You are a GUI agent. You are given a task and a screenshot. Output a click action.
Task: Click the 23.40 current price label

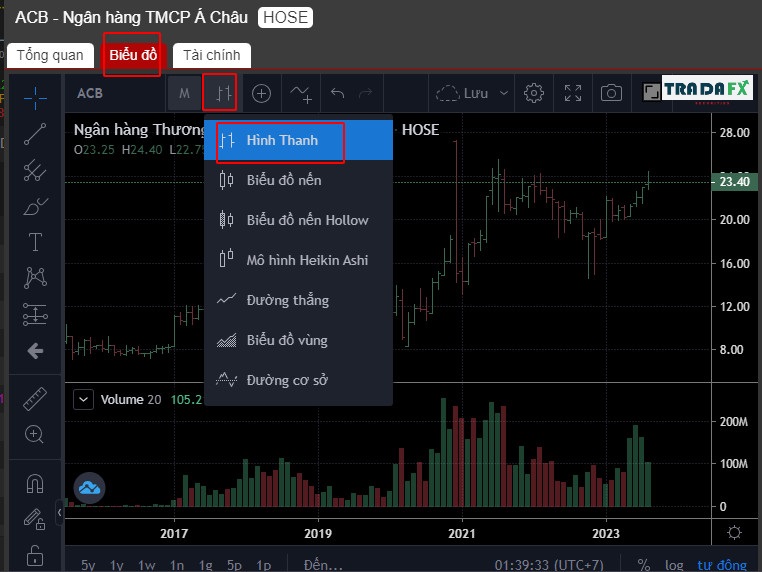(734, 182)
